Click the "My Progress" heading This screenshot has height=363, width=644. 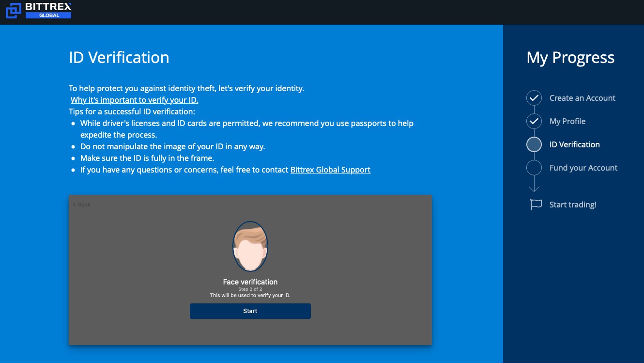[570, 58]
